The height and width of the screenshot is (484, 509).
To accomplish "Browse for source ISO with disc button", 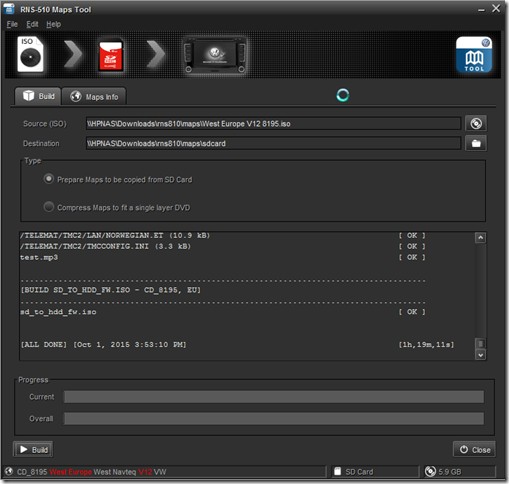I will click(476, 123).
